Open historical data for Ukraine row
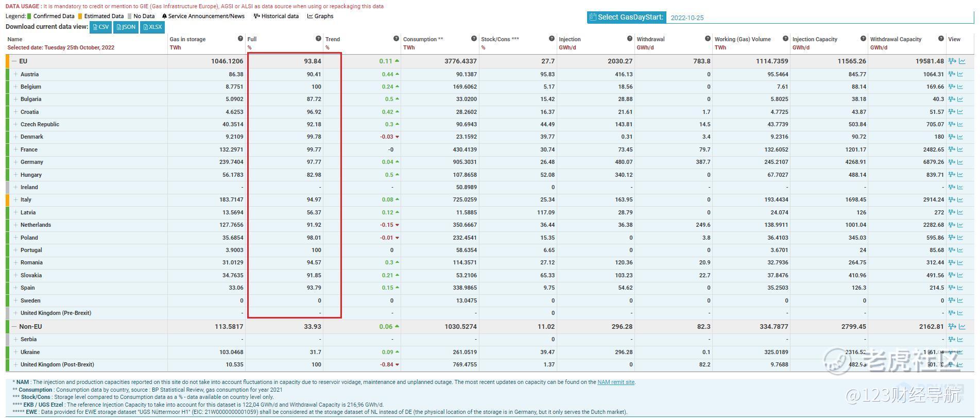The height and width of the screenshot is (418, 980). tap(952, 352)
